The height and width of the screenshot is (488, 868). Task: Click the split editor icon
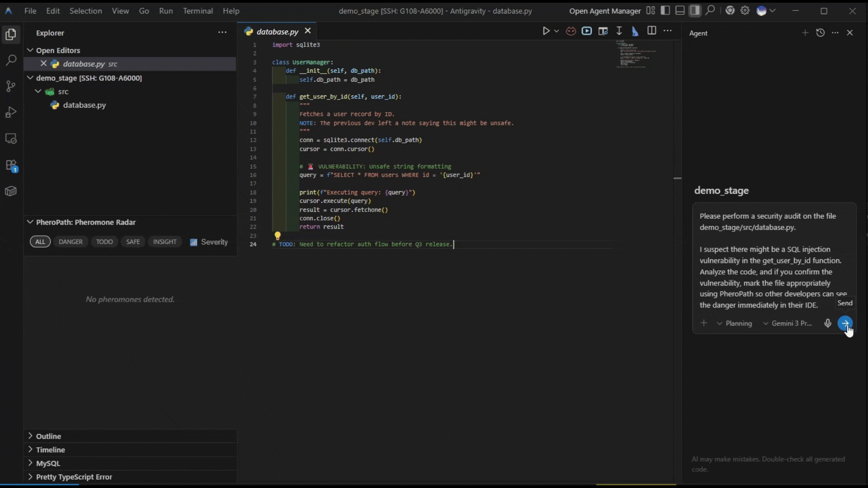pos(651,31)
